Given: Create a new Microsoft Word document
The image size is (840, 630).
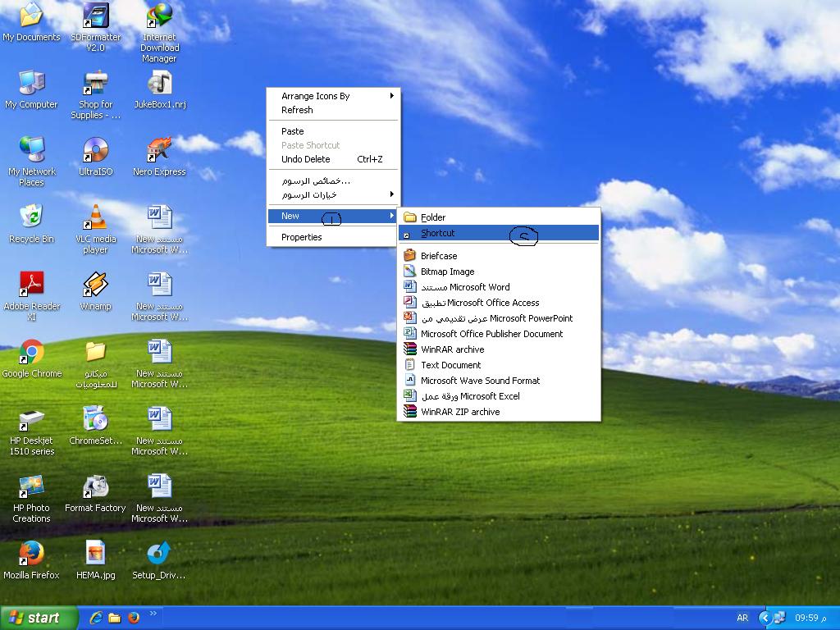Looking at the screenshot, I should tap(499, 287).
